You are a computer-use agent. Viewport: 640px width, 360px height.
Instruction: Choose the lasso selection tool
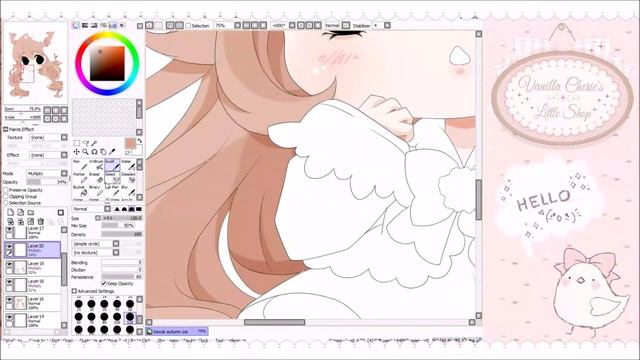(85, 143)
